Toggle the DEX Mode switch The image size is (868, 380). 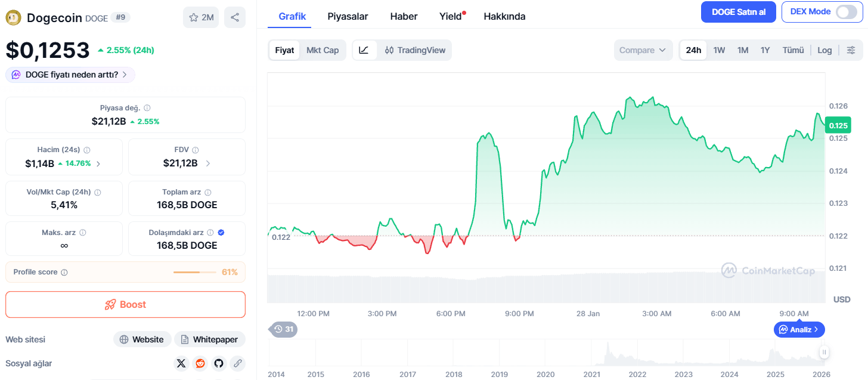[846, 12]
